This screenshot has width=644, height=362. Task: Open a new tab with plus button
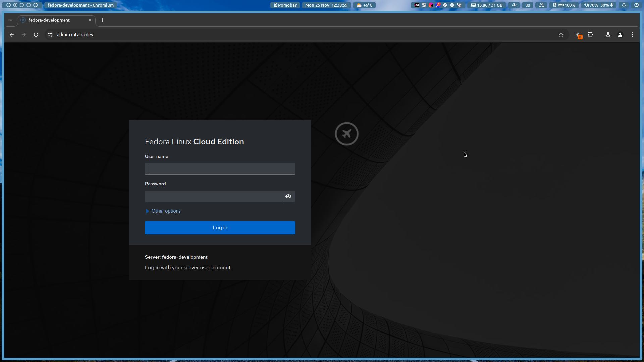pyautogui.click(x=102, y=20)
